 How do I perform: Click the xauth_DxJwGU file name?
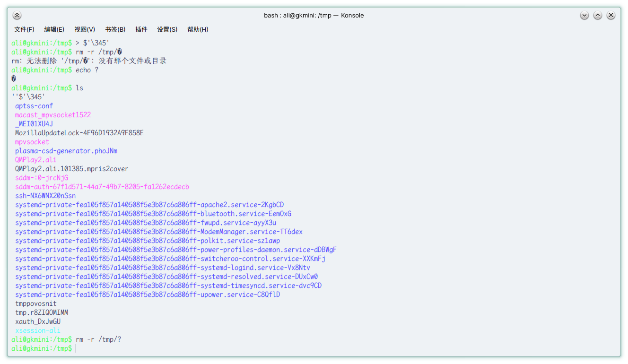click(x=38, y=321)
